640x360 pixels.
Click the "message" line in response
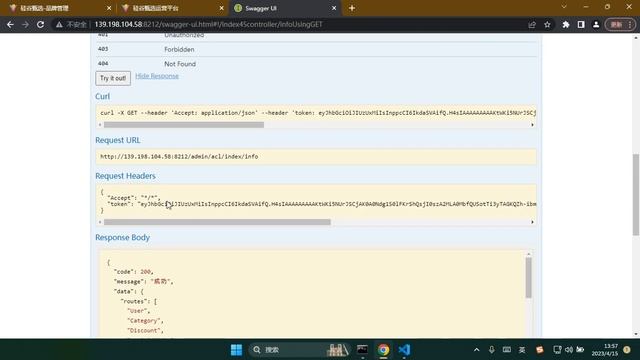(143, 282)
